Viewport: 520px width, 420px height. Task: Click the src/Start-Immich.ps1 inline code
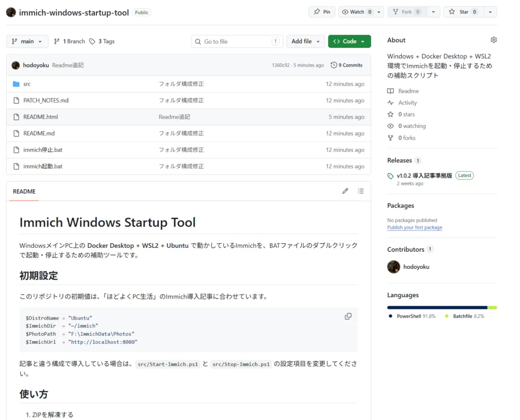[x=168, y=364]
